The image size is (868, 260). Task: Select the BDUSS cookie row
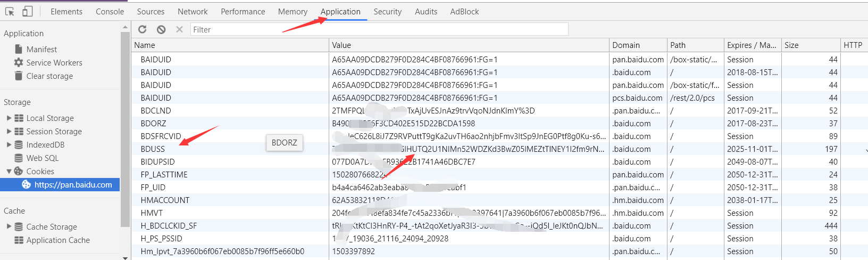(x=499, y=149)
